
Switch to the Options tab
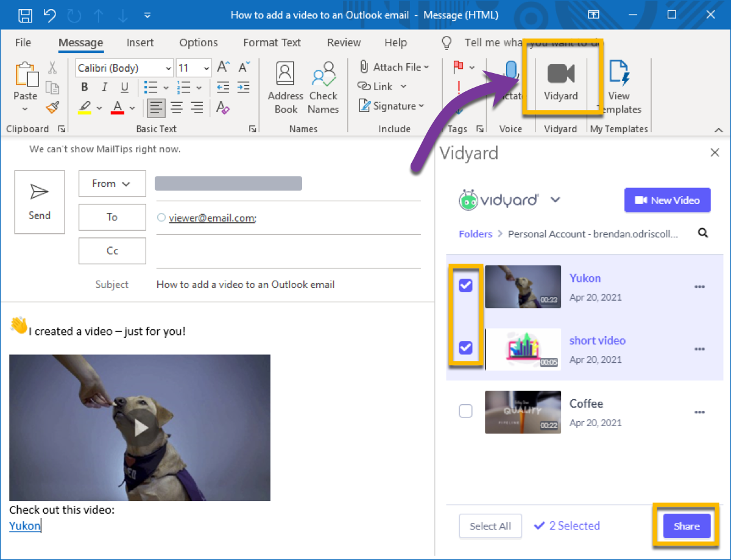[x=199, y=43]
